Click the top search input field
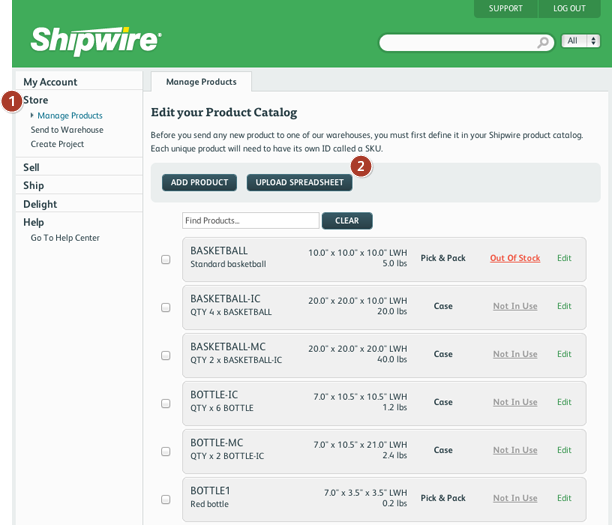The width and height of the screenshot is (612, 525). [x=458, y=42]
